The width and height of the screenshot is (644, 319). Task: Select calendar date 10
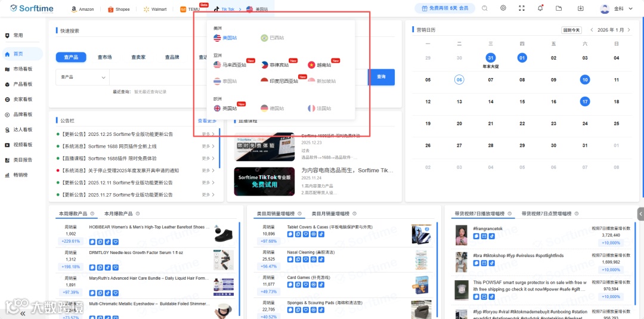585,80
